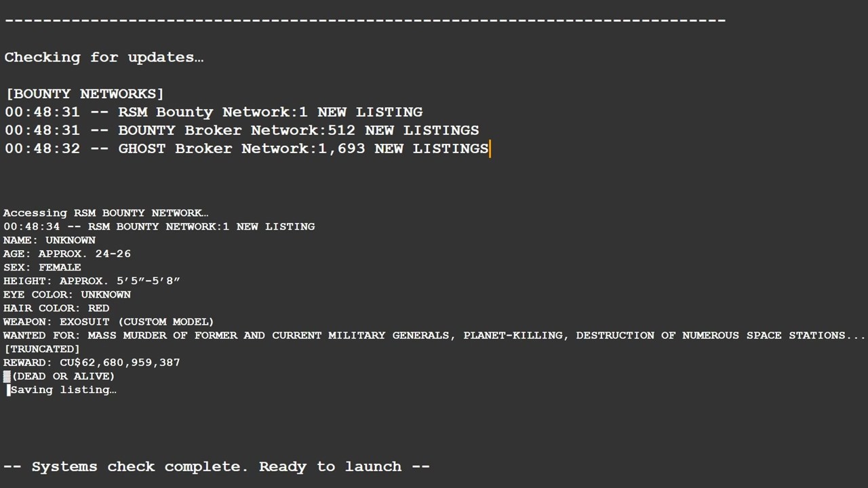Click the orange text cursor after LISTINGS
868x488 pixels.
coord(490,148)
